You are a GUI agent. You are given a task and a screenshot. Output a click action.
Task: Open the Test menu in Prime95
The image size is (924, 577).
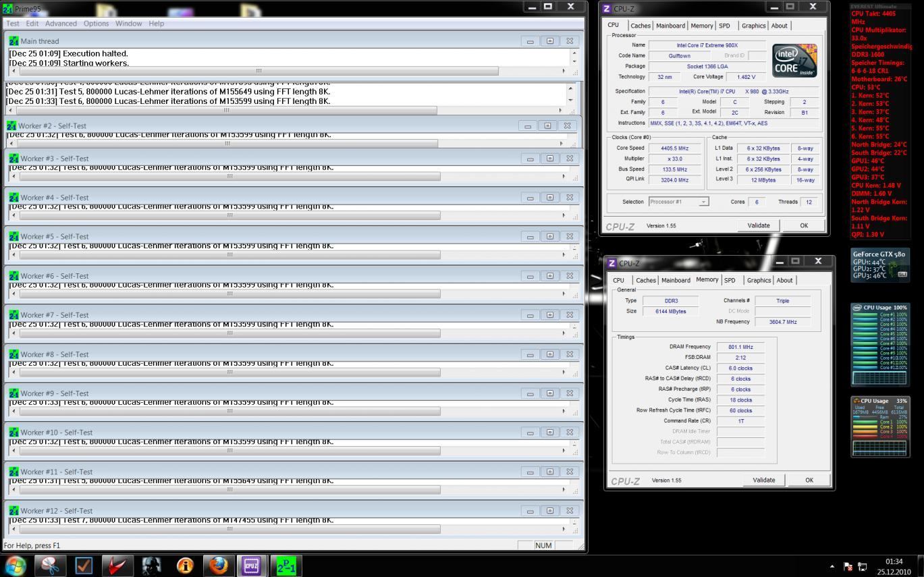point(13,24)
